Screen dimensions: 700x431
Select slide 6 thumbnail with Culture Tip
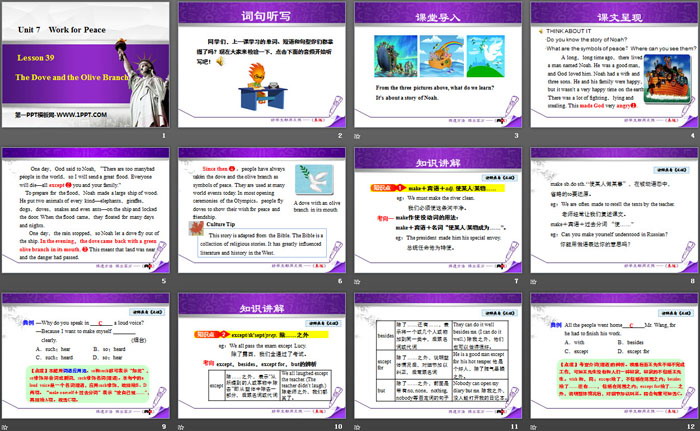coord(262,210)
